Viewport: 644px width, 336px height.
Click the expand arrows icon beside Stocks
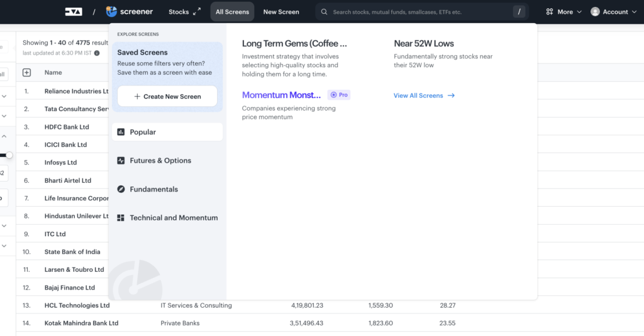click(x=197, y=11)
